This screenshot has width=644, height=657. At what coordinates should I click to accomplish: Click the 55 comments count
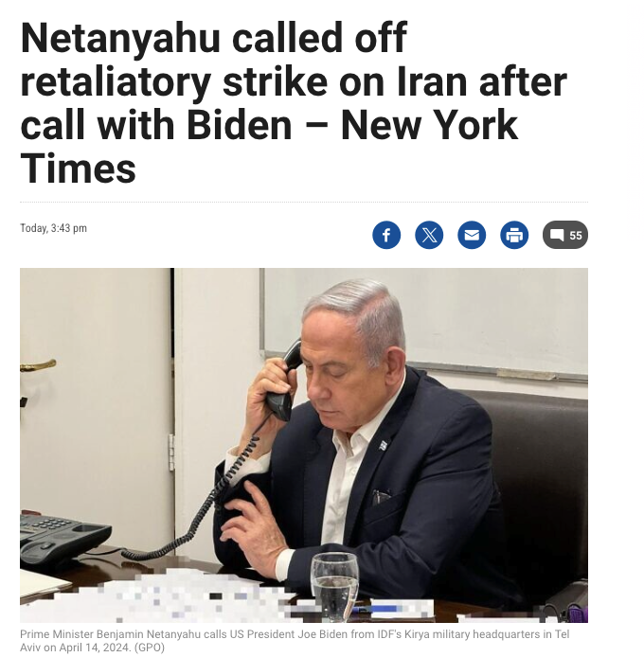coord(575,236)
